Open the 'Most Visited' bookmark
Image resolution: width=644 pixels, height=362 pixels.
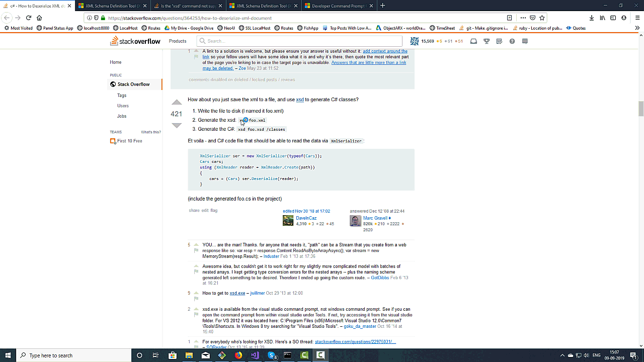click(18, 28)
